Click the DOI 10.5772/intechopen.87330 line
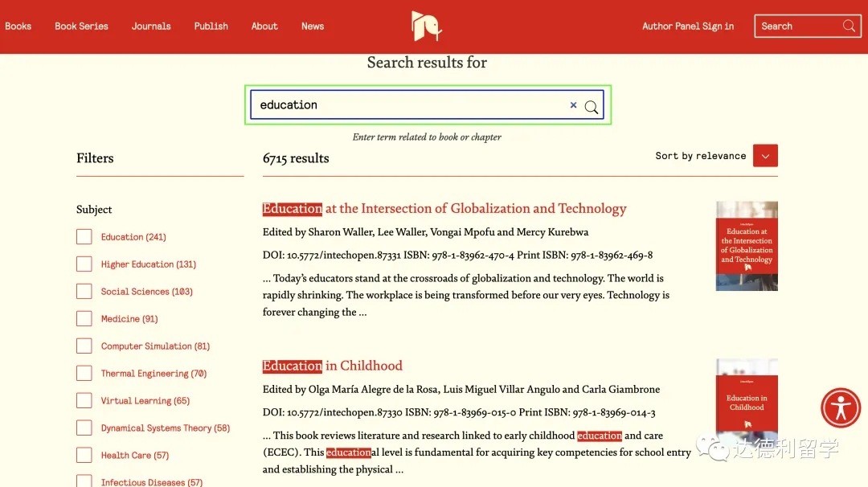868x487 pixels. [x=459, y=412]
